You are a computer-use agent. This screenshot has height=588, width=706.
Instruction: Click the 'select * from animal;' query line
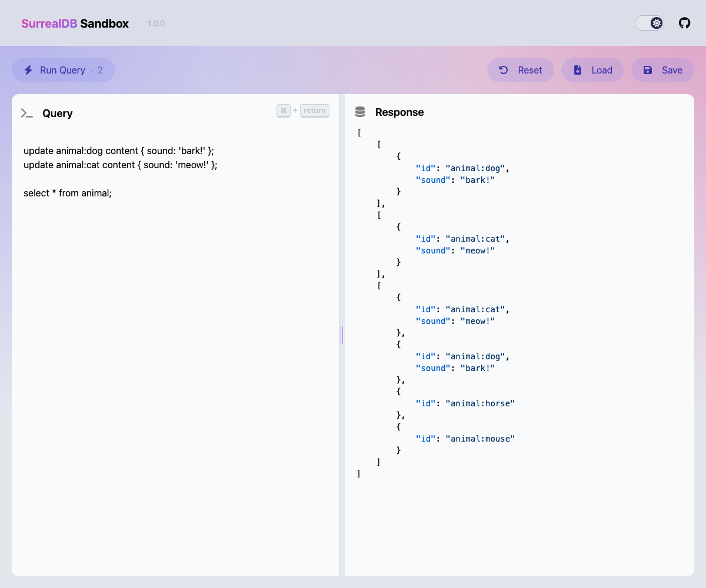tap(68, 193)
